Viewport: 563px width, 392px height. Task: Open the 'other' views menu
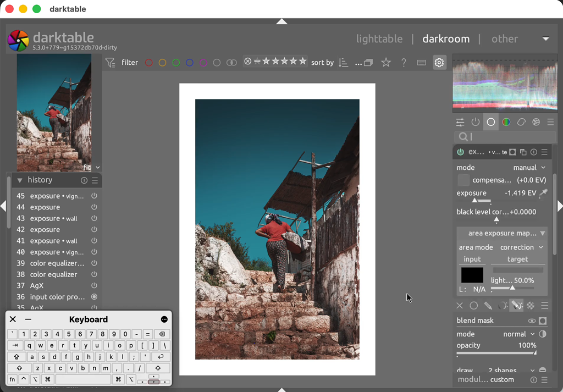coord(505,38)
